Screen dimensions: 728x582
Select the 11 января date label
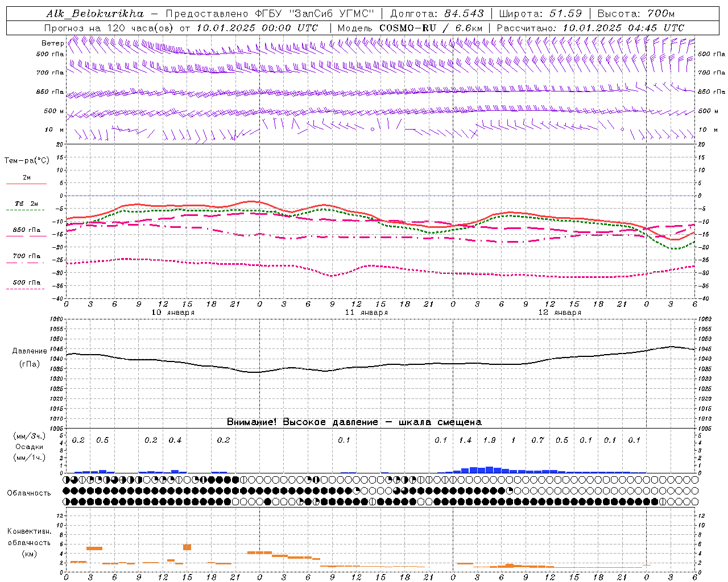pos(366,313)
